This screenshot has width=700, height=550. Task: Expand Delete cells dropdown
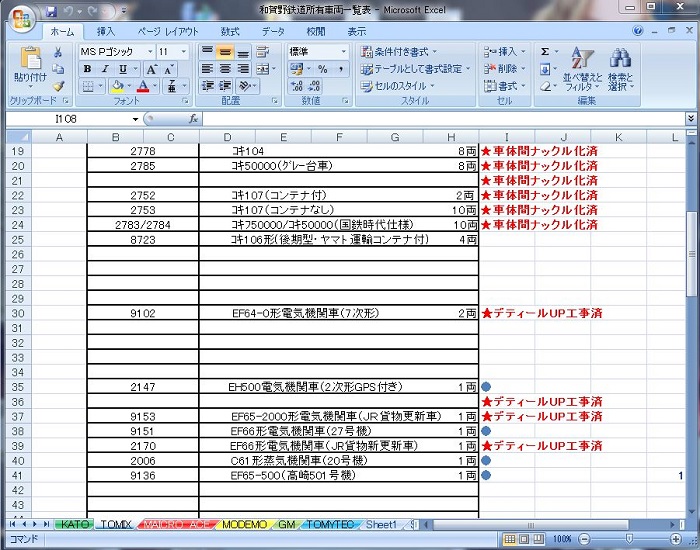tap(523, 69)
